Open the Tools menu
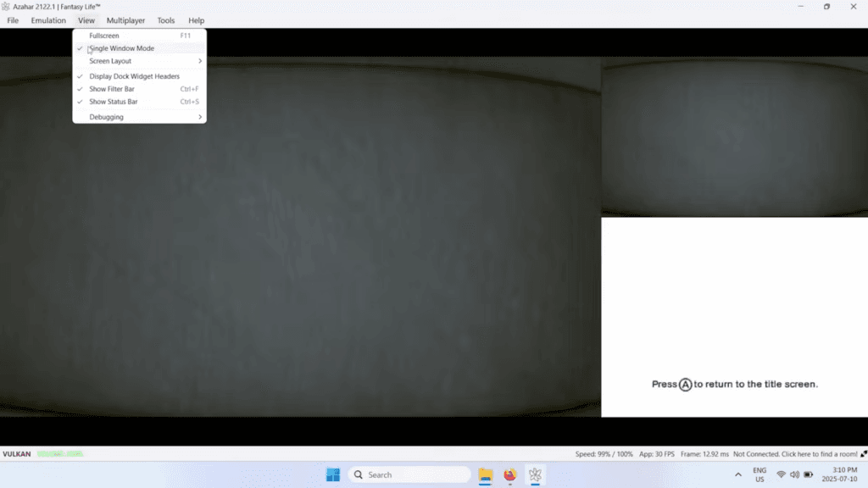 166,20
